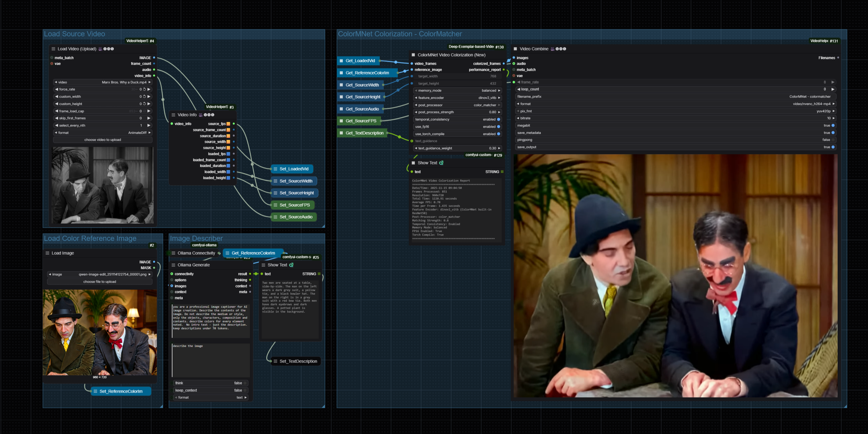
Task: Click the Ollama Generate node menu icon
Action: click(174, 265)
